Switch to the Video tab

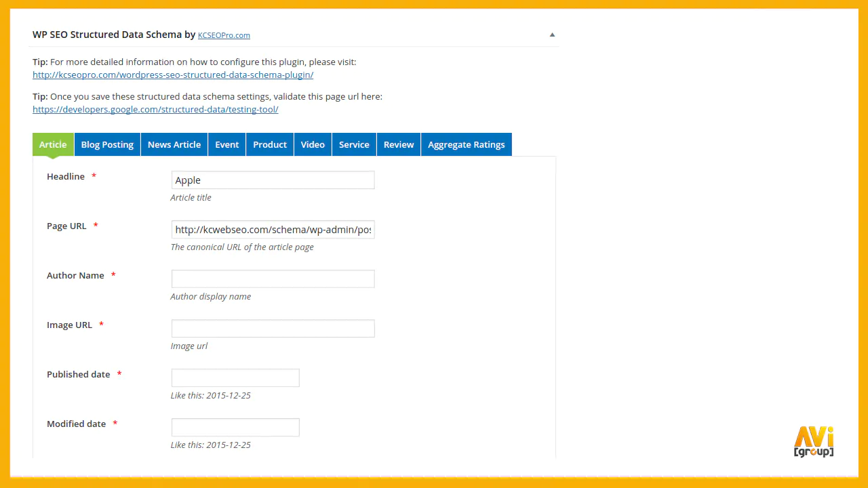pyautogui.click(x=313, y=144)
